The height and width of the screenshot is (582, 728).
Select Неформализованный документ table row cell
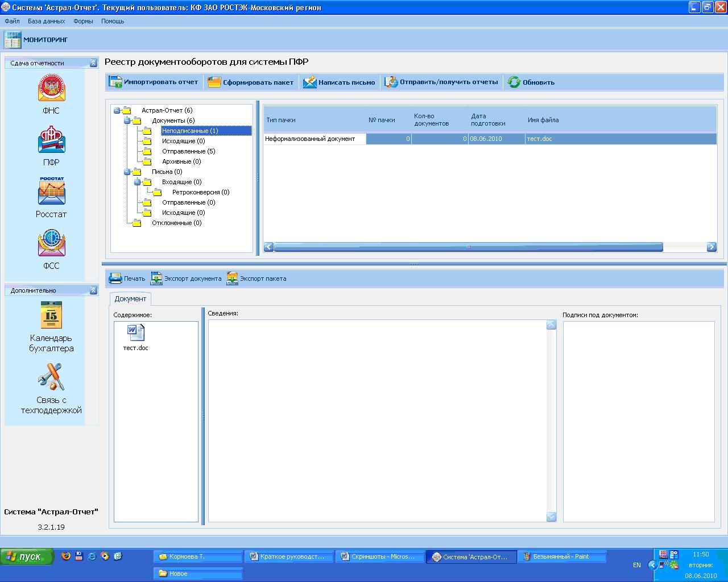click(x=315, y=139)
